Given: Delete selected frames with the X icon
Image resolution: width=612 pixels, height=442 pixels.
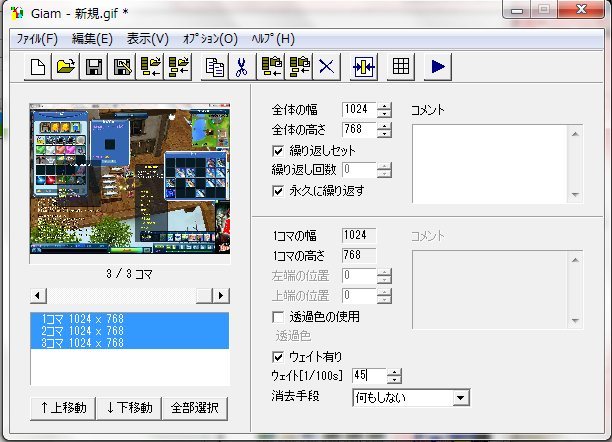Looking at the screenshot, I should 327,67.
